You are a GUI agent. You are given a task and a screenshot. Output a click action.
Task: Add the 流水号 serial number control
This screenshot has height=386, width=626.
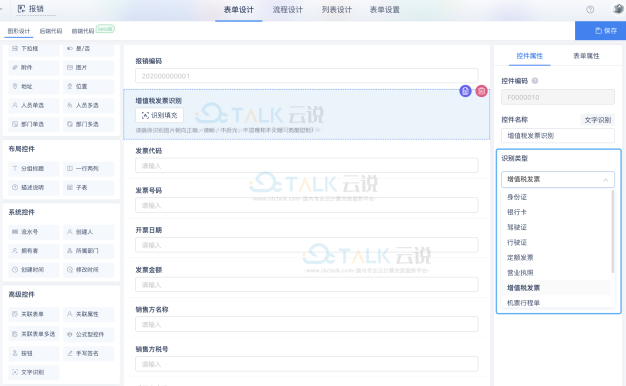[34, 232]
